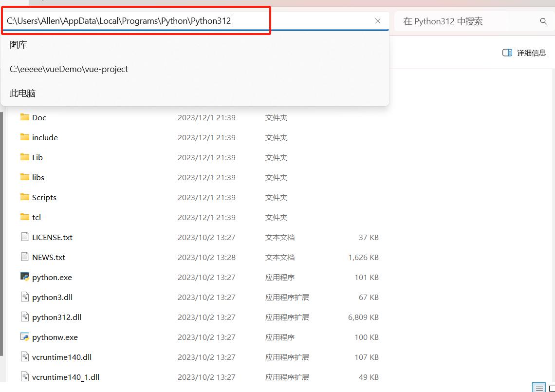Screen dimensions: 555x392
Task: Click the navigation pane vertical scrollbar
Action: point(1,234)
